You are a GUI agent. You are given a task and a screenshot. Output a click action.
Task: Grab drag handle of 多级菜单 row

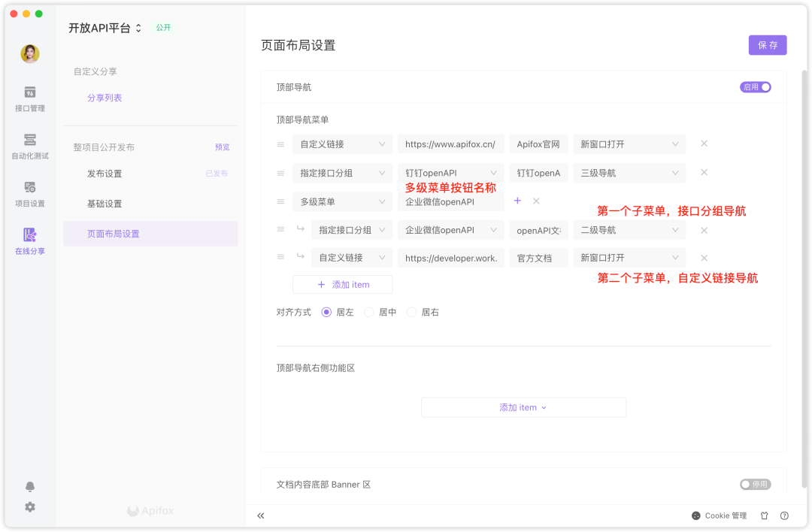tap(280, 202)
